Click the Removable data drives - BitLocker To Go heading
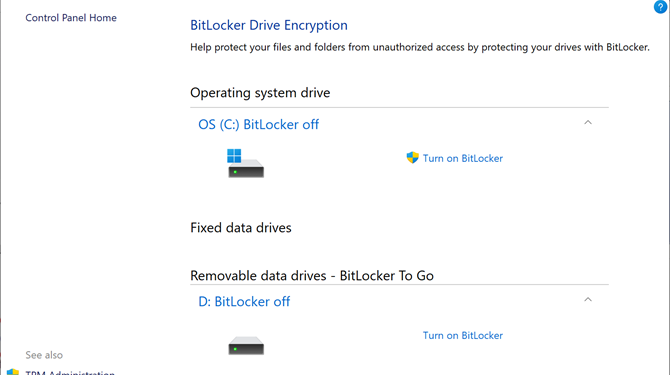670x375 pixels. [x=312, y=275]
